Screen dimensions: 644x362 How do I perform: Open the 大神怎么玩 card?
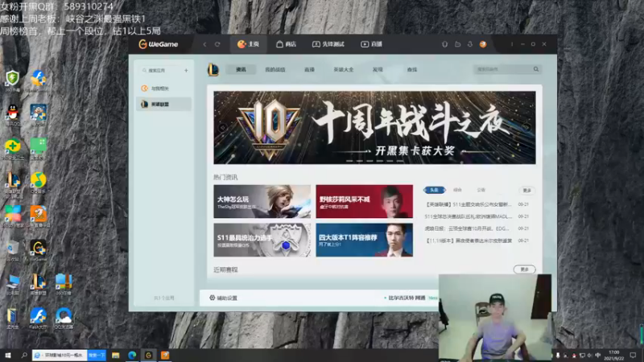(x=262, y=201)
